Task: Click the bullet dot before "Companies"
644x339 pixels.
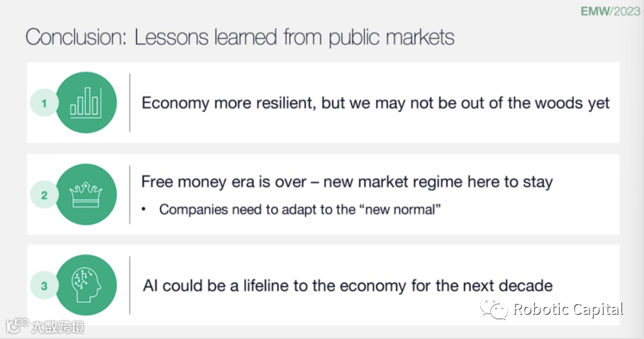Action: pos(145,209)
